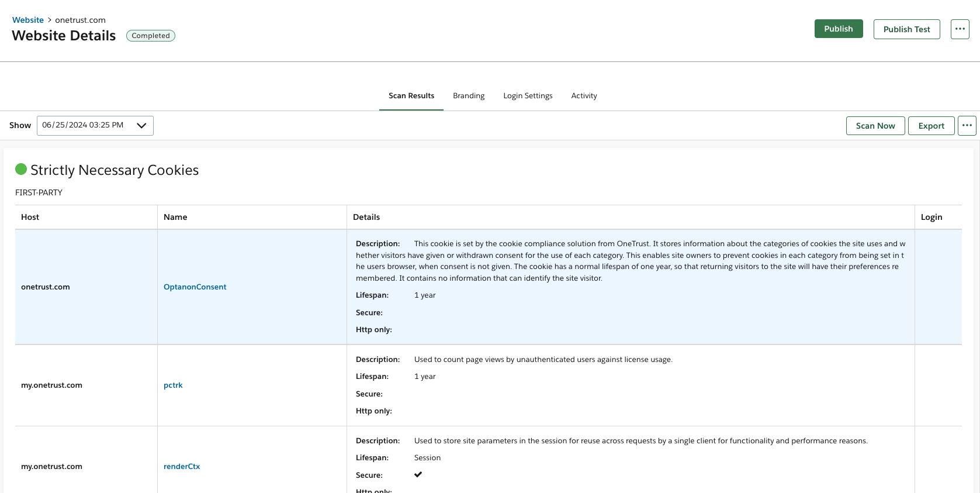Screen dimensions: 980x493
Task: Expand the scan date dropdown arrow
Action: coord(141,126)
